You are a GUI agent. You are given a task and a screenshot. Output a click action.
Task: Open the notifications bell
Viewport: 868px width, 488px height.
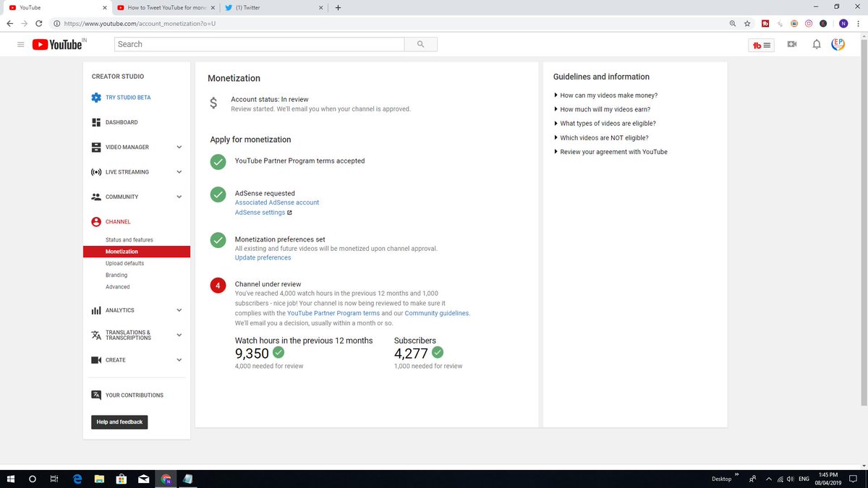point(817,45)
